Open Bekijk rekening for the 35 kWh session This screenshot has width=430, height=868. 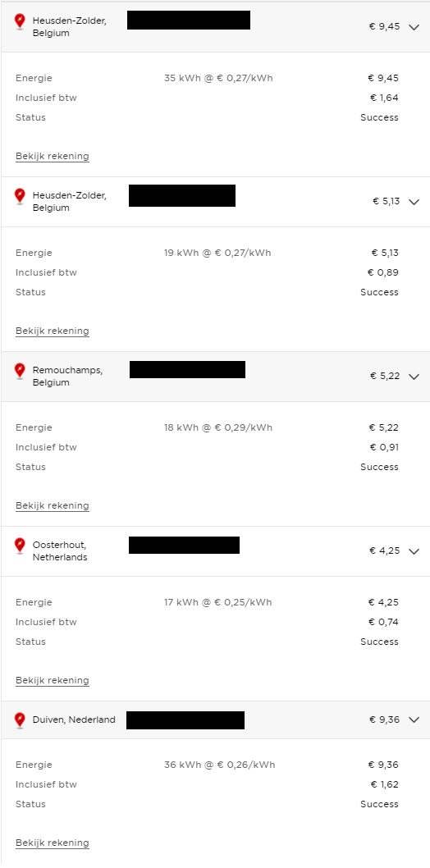(x=53, y=156)
